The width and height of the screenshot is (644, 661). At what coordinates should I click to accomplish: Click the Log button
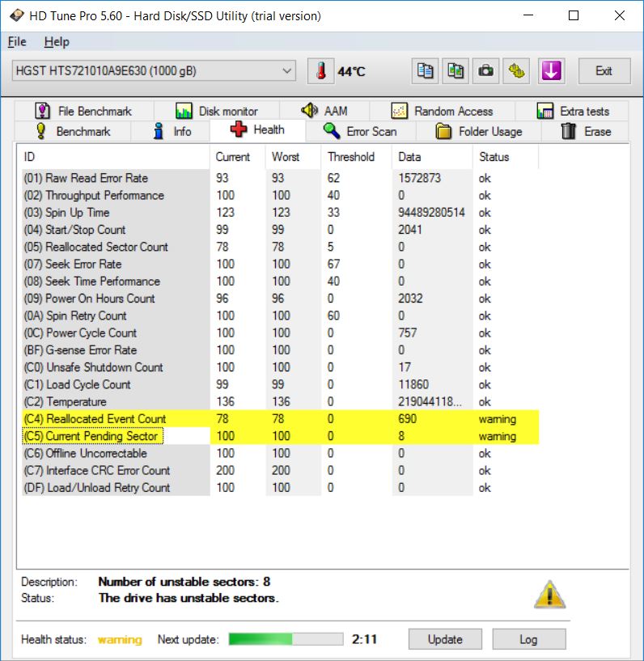pos(527,639)
